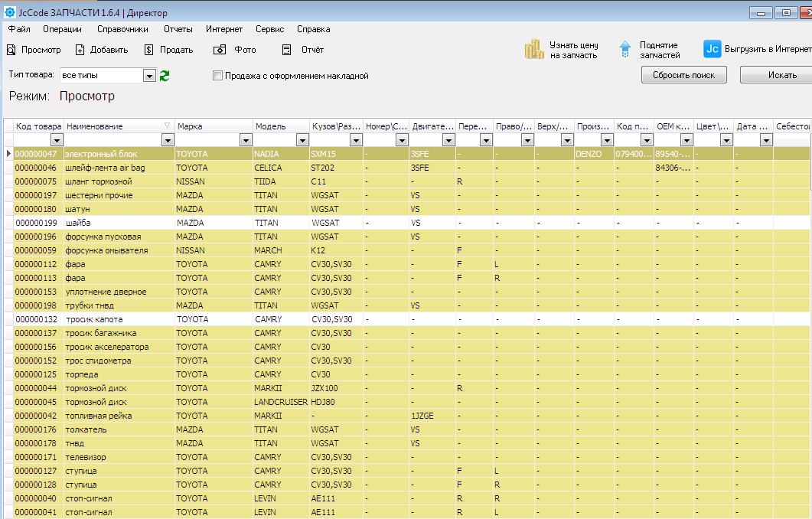Click the Поднятие запчастей arrow icon
The image size is (812, 519).
click(625, 50)
